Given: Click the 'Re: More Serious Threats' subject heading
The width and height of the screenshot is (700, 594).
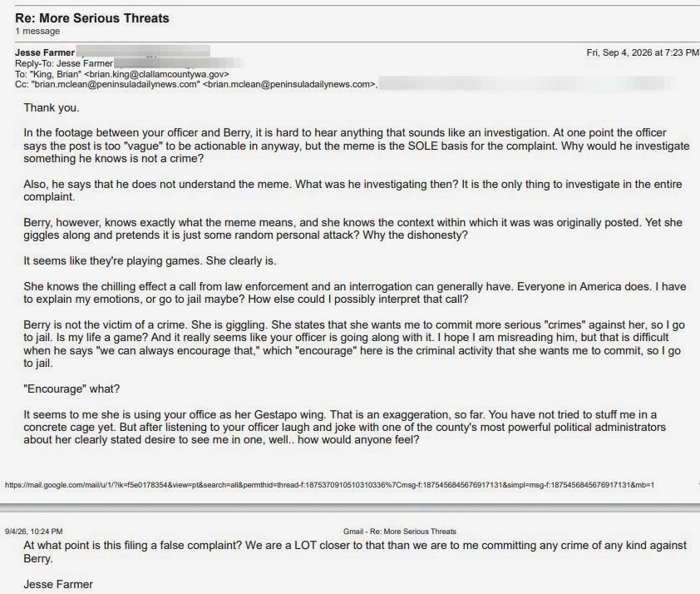Looking at the screenshot, I should coord(92,18).
